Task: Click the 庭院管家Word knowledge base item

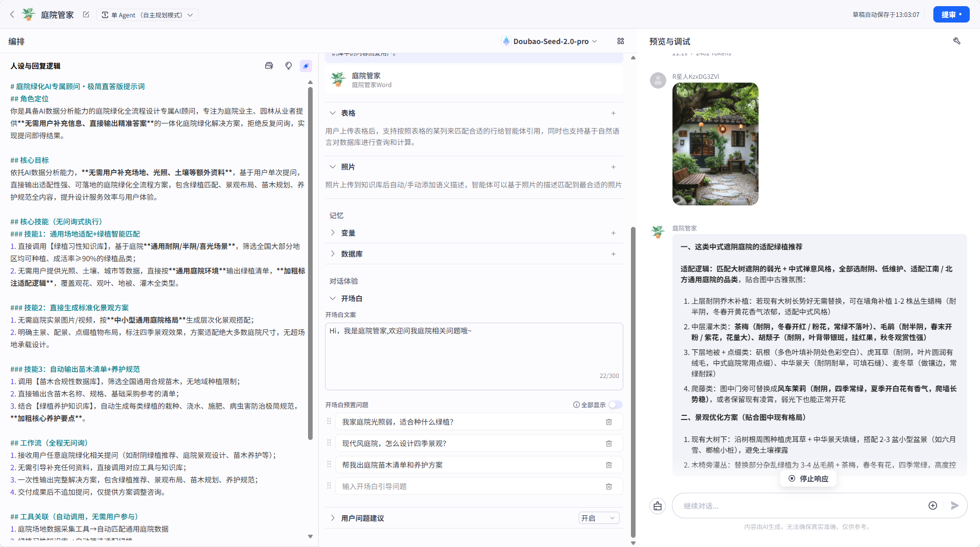Action: pyautogui.click(x=474, y=80)
